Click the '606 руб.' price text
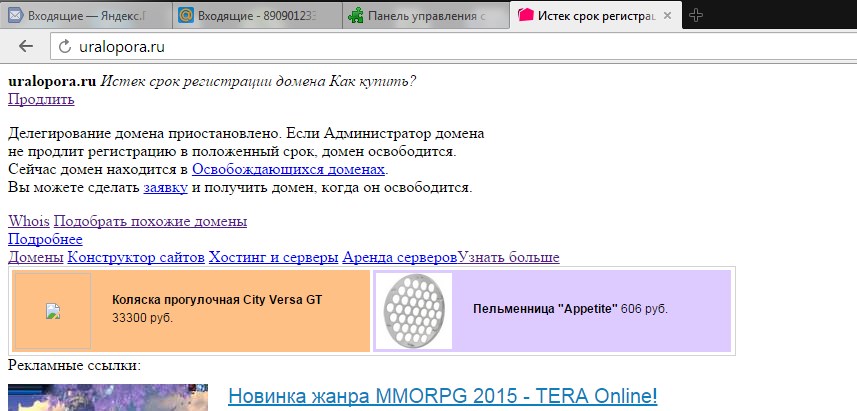This screenshot has height=411, width=857. click(x=644, y=309)
